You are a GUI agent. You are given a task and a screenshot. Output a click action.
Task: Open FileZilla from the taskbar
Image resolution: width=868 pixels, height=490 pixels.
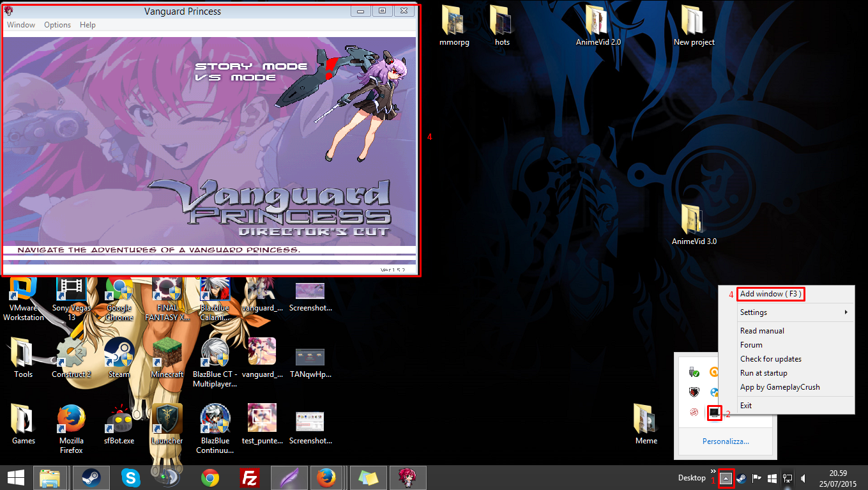(249, 478)
